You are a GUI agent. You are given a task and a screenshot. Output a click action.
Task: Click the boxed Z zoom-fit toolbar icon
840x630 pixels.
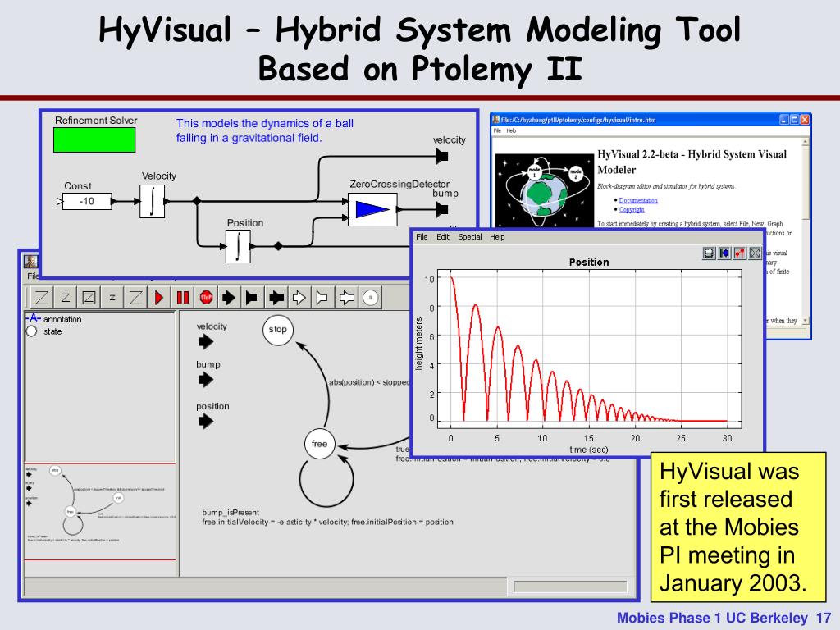click(x=89, y=297)
